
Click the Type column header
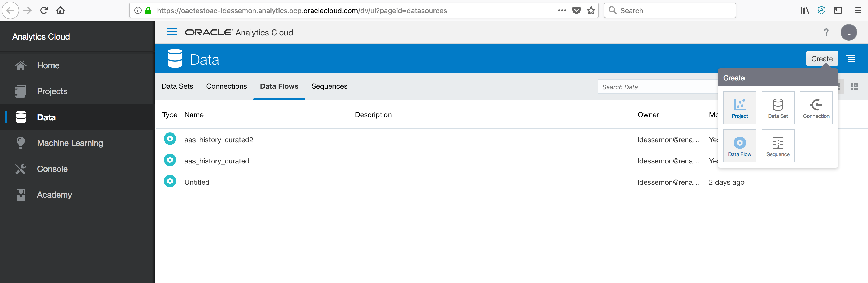tap(170, 115)
